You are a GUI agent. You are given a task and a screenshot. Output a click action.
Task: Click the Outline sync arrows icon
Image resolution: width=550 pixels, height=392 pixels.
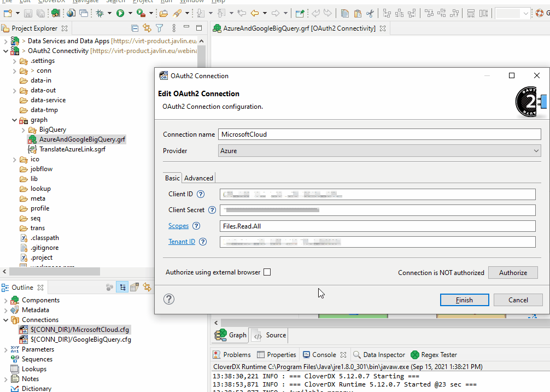point(147,288)
